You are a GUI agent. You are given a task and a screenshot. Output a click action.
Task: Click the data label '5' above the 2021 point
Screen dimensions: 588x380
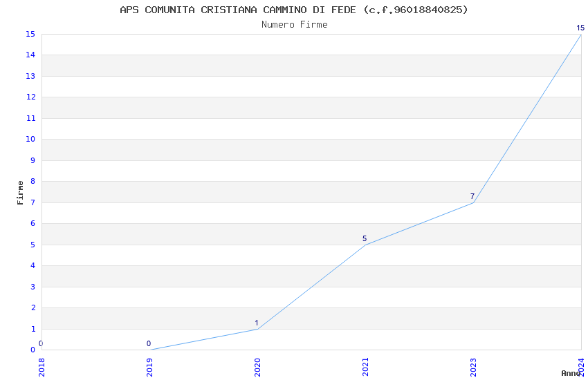pyautogui.click(x=365, y=238)
